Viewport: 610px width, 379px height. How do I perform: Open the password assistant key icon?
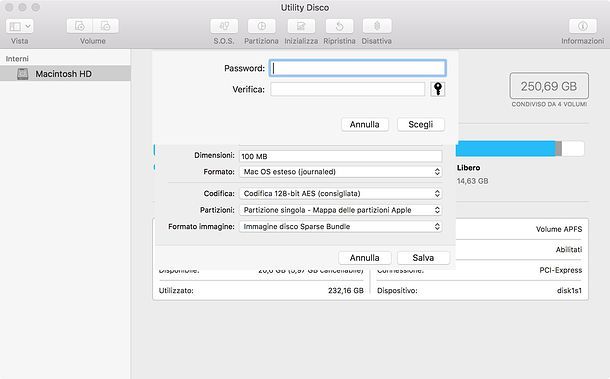[438, 89]
